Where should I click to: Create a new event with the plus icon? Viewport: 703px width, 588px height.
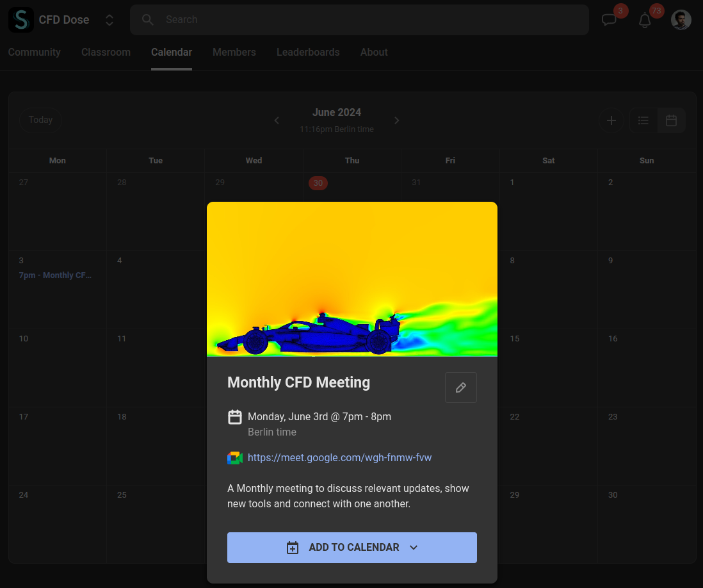611,120
